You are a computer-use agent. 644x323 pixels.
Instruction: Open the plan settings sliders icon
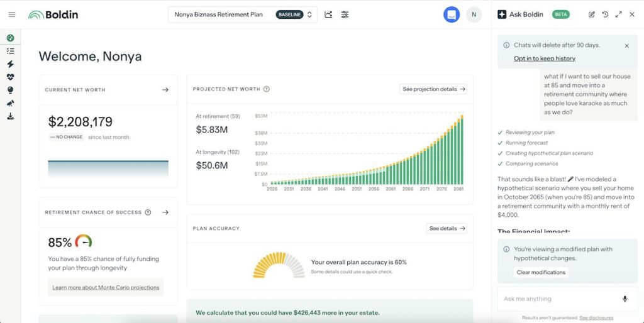pos(345,14)
